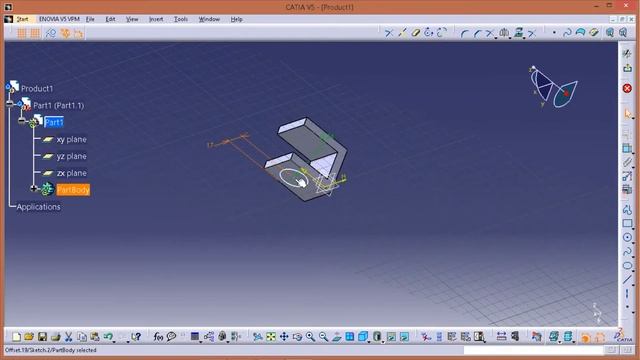Image resolution: width=640 pixels, height=360 pixels.
Task: Click the Mirror tool icon
Action: pyautogui.click(x=504, y=33)
